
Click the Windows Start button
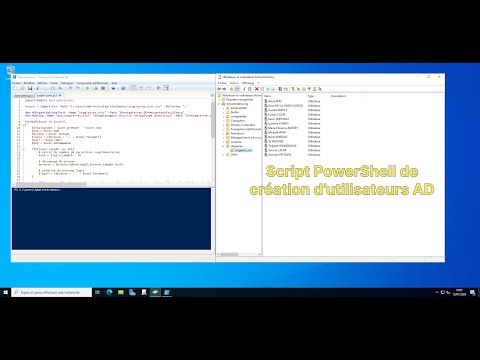tap(5, 292)
